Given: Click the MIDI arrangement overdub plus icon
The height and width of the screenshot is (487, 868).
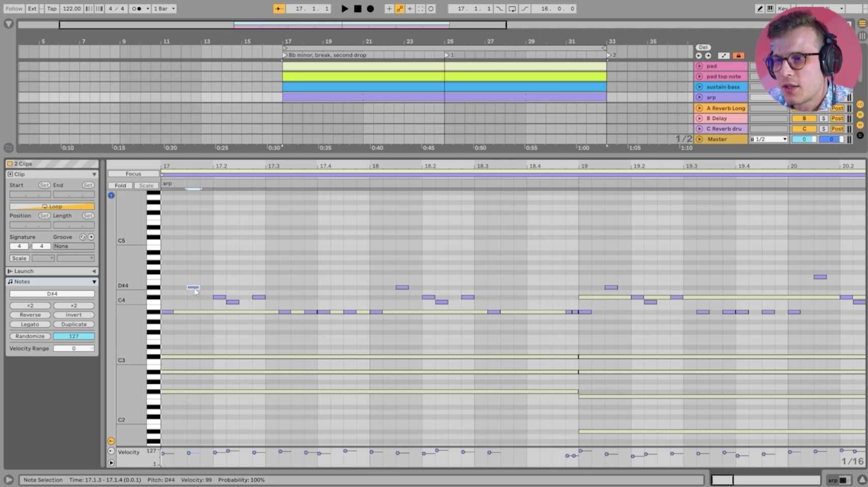Looking at the screenshot, I should (389, 9).
